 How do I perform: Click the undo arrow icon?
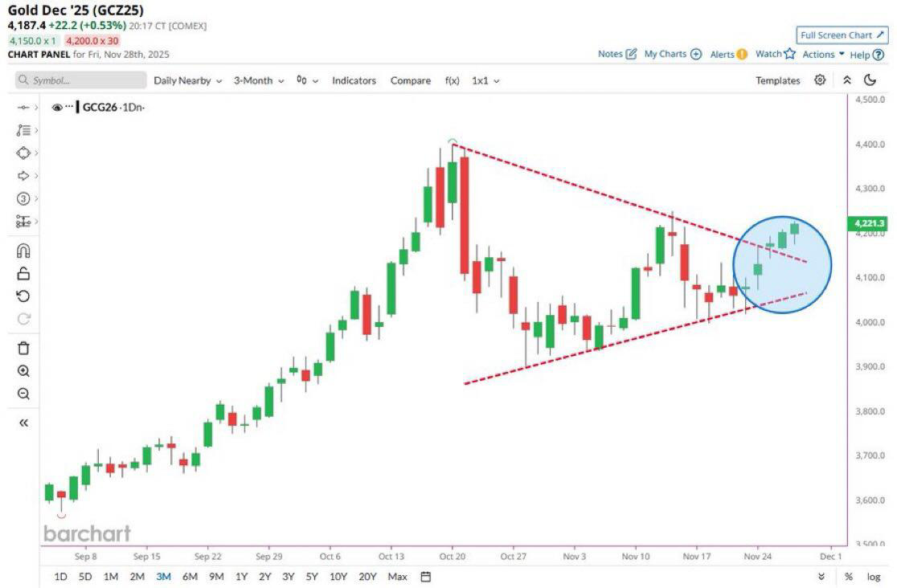23,296
